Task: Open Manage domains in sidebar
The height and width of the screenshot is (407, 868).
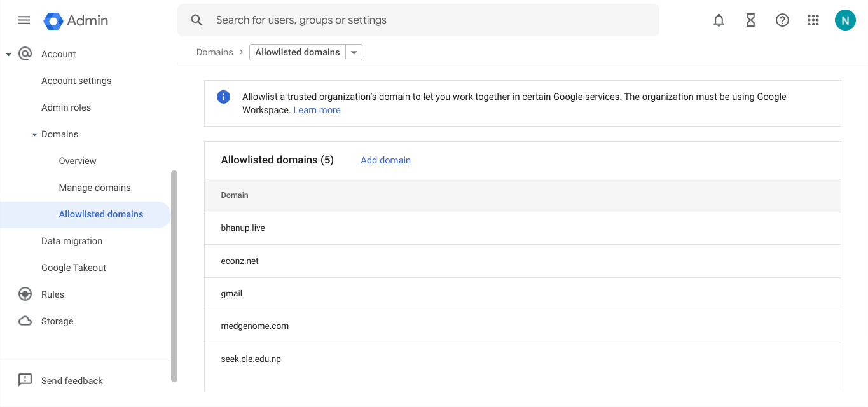Action: pos(95,188)
